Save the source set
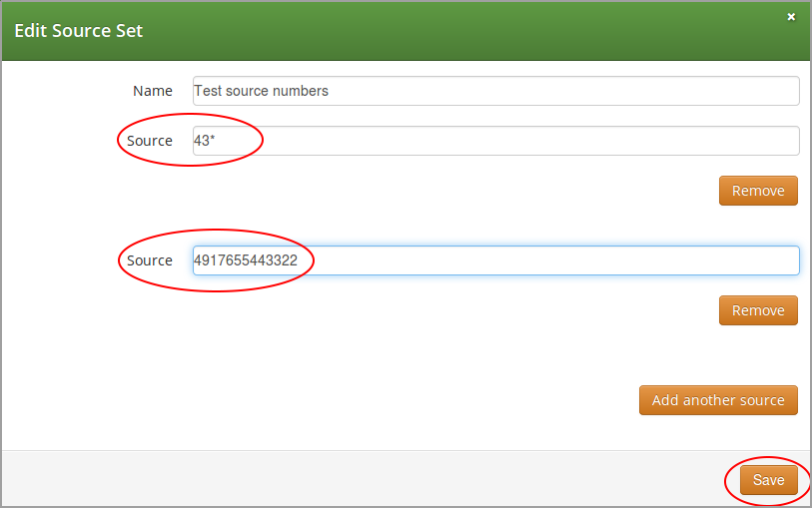 click(x=768, y=480)
